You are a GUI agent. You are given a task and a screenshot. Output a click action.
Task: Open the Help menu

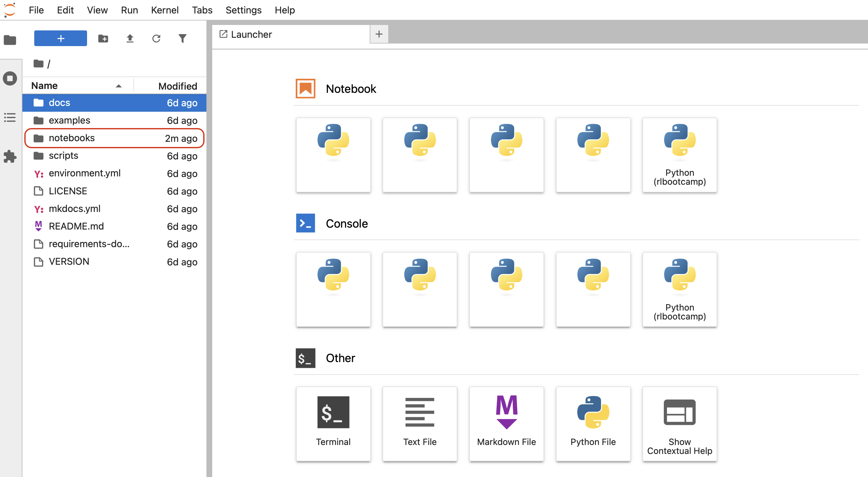tap(285, 10)
